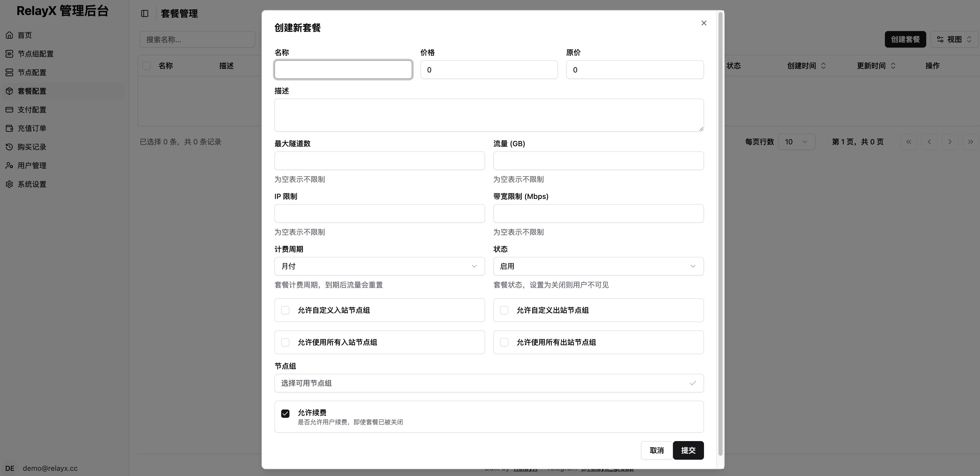Disable the 允许续费 checkbox

click(x=285, y=413)
